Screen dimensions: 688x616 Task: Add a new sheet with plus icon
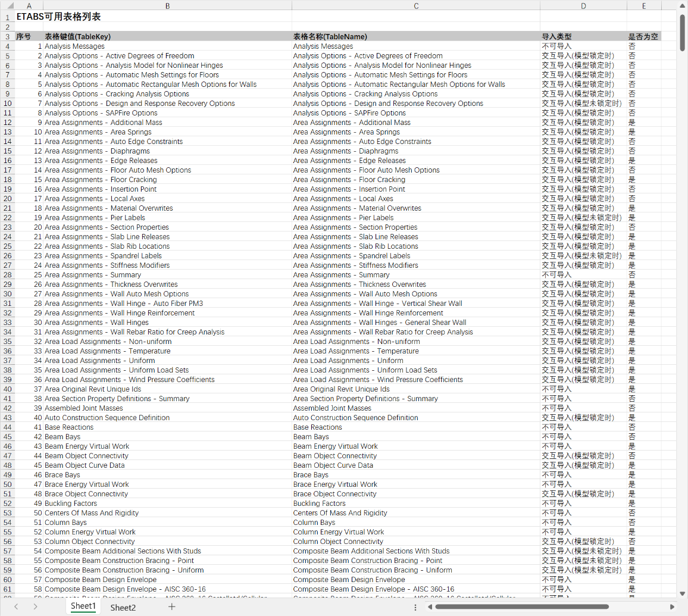tap(171, 607)
